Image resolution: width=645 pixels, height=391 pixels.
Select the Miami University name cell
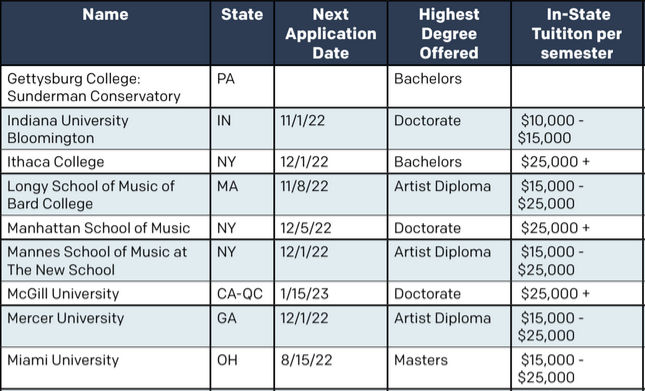click(x=105, y=368)
